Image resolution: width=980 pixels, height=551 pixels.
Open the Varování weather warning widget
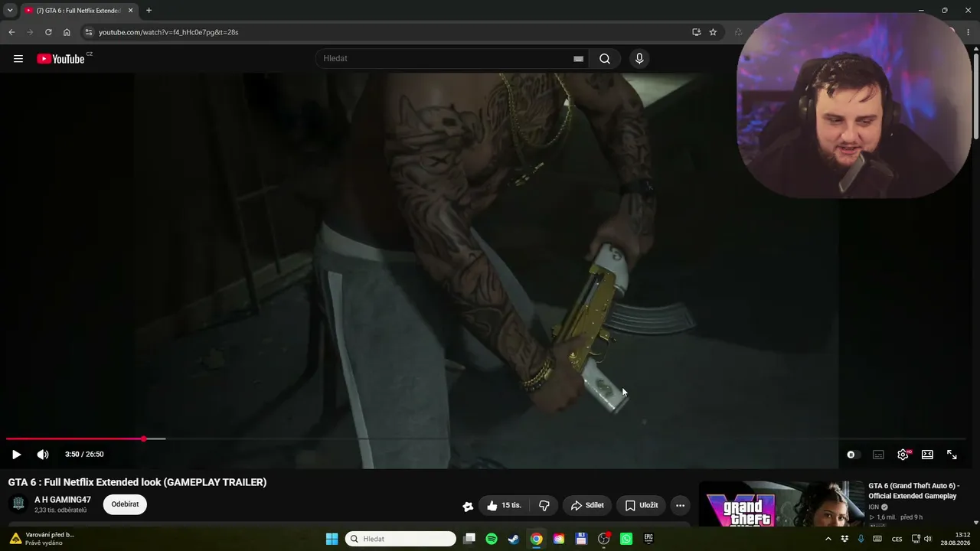point(42,539)
